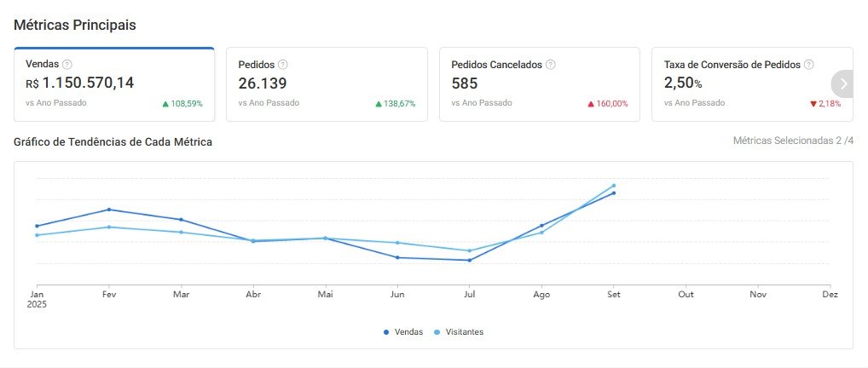
Task: Click help icon for Taxa de Conversão
Action: [x=808, y=65]
